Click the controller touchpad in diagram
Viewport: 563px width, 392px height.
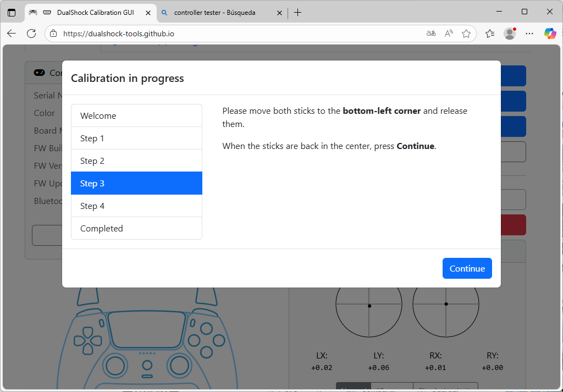(147, 330)
